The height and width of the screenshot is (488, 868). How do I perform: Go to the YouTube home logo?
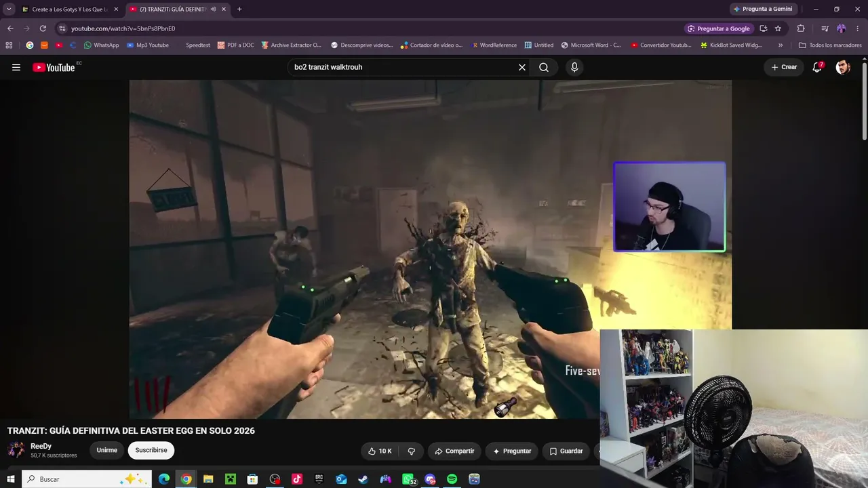54,67
